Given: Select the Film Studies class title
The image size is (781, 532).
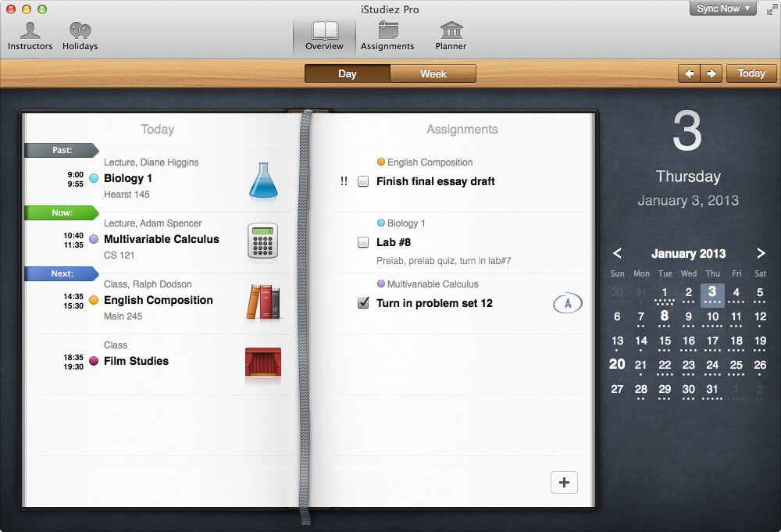Looking at the screenshot, I should pos(136,361).
